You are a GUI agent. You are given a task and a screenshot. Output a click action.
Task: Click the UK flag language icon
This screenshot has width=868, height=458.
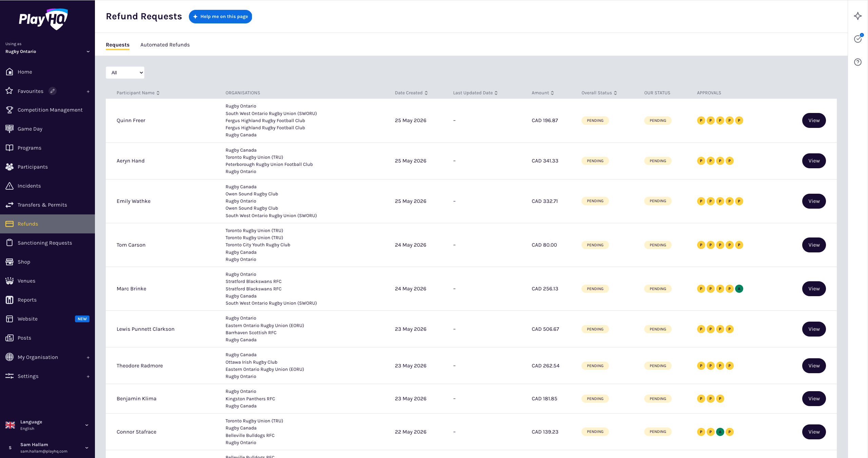click(x=10, y=425)
